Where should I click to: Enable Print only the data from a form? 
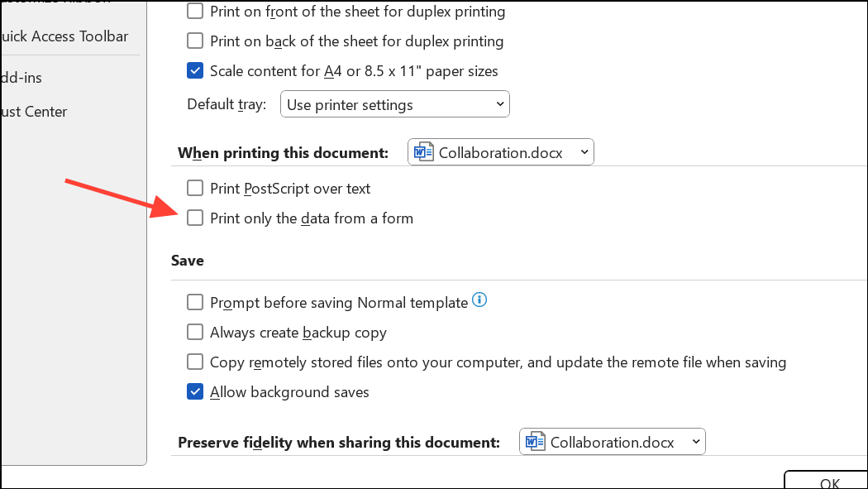click(195, 218)
